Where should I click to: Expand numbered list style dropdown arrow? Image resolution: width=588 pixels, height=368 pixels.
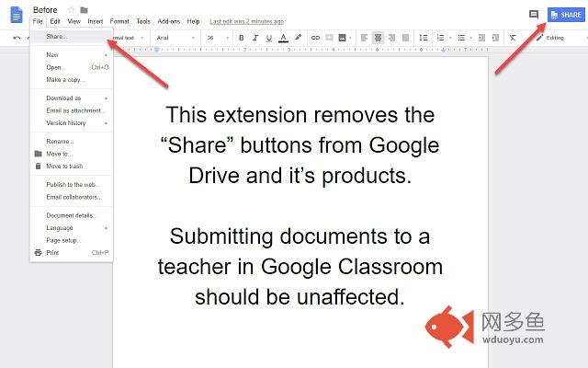point(450,38)
